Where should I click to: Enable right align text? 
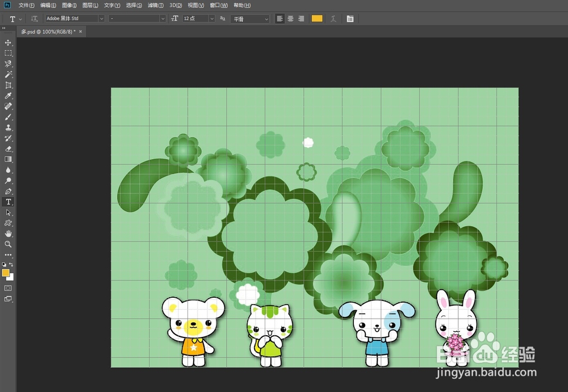coord(300,19)
